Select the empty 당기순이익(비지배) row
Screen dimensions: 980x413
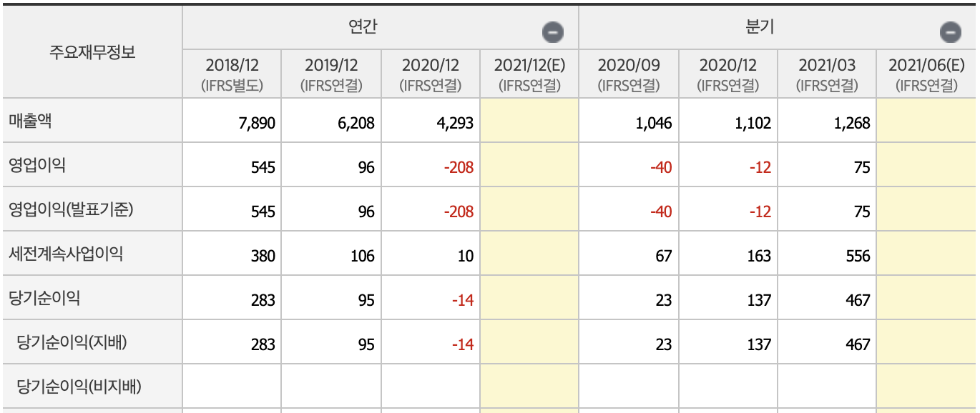point(79,386)
